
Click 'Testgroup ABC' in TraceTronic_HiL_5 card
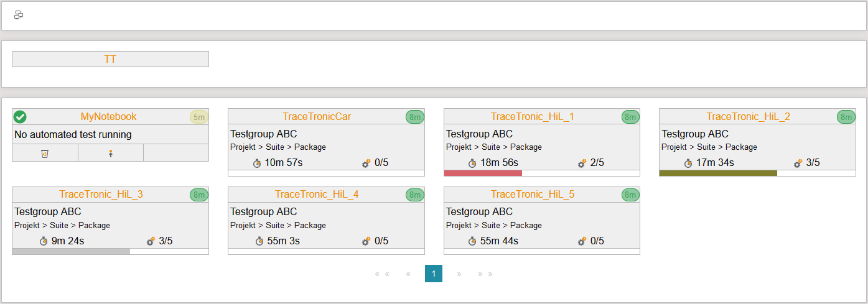click(480, 212)
